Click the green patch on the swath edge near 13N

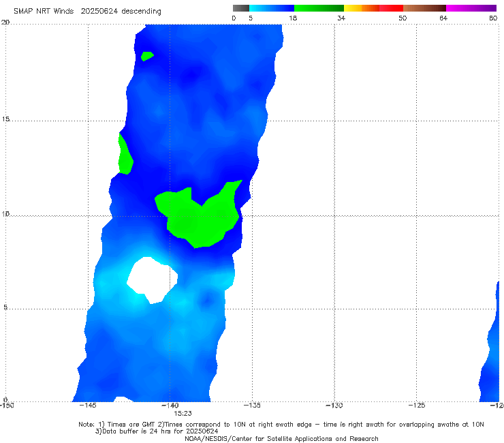[x=125, y=155]
